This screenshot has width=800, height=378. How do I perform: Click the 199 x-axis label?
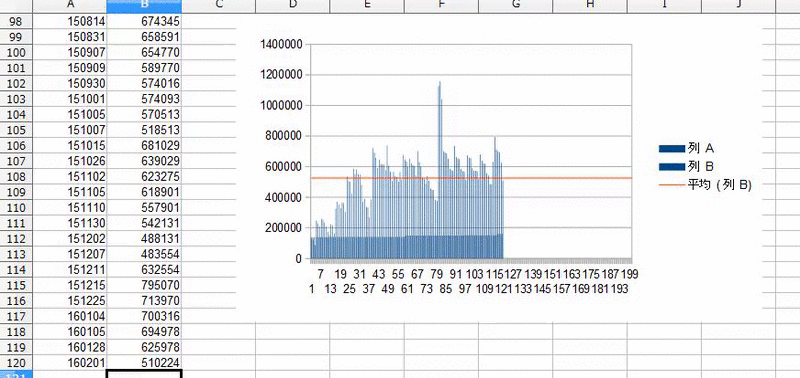[630, 274]
